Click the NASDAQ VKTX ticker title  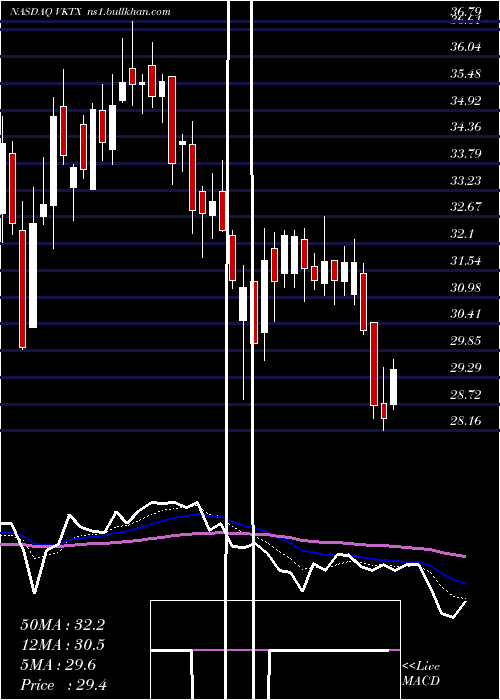pos(46,12)
